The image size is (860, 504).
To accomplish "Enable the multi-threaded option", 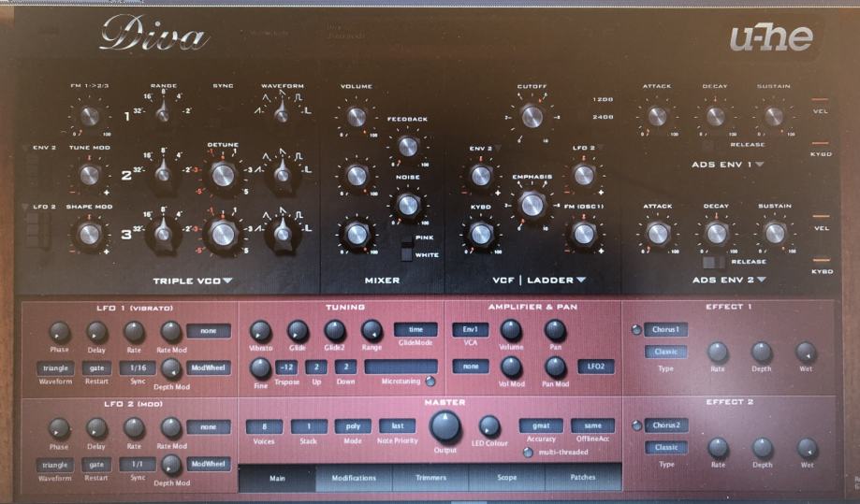I will coord(528,453).
